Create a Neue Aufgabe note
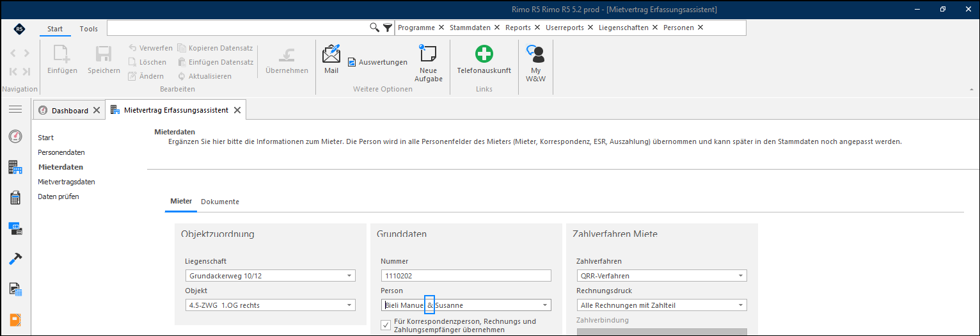Image resolution: width=980 pixels, height=336 pixels. (428, 63)
